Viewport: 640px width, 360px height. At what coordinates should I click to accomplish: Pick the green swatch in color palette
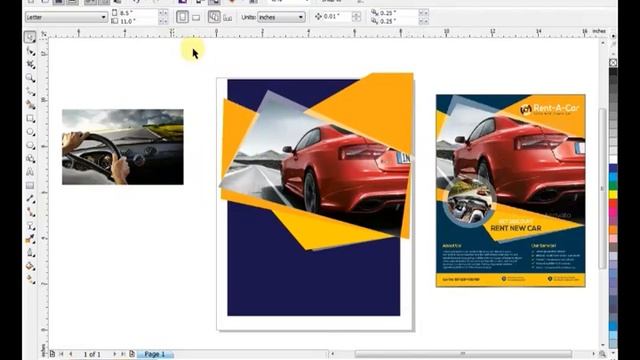tap(613, 185)
